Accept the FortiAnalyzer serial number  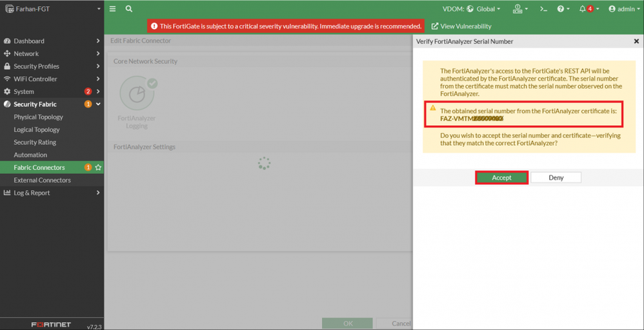tap(501, 178)
